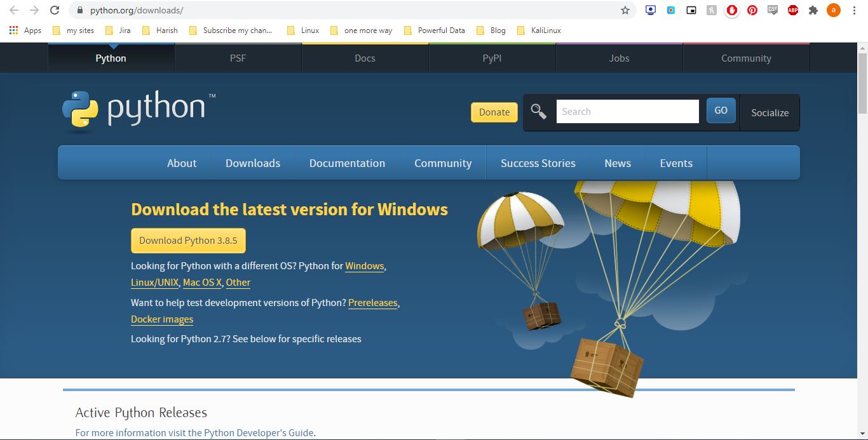
Task: Switch to the PyPI top tab
Action: point(492,58)
